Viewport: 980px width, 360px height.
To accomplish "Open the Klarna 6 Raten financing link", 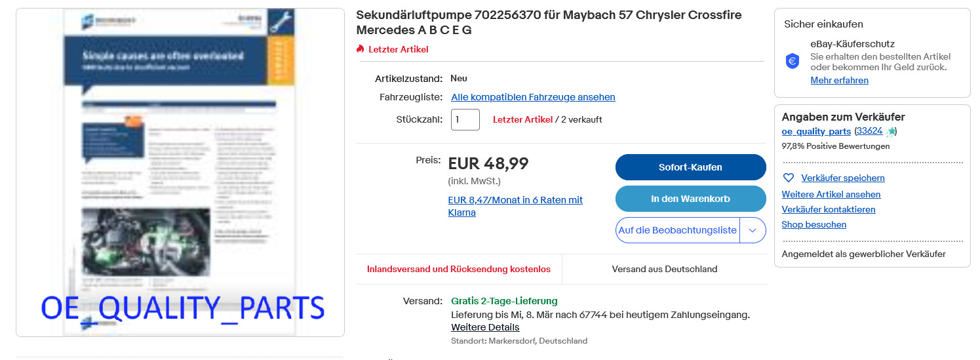I will (x=515, y=206).
